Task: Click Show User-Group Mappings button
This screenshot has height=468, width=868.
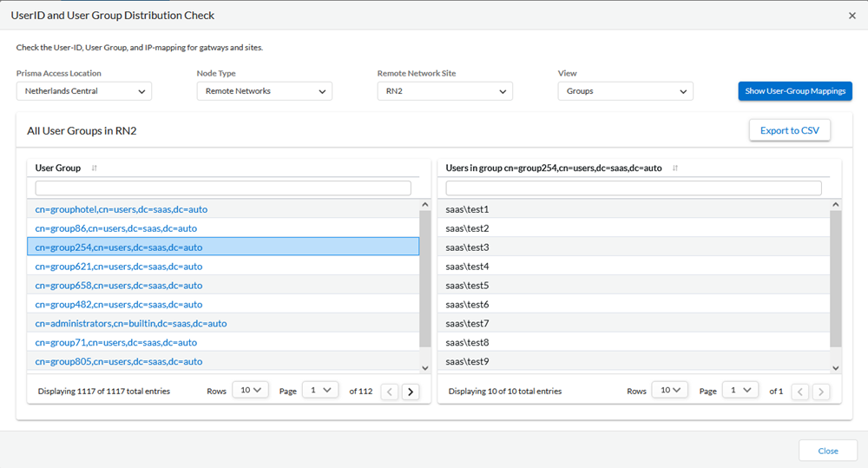Action: 795,91
